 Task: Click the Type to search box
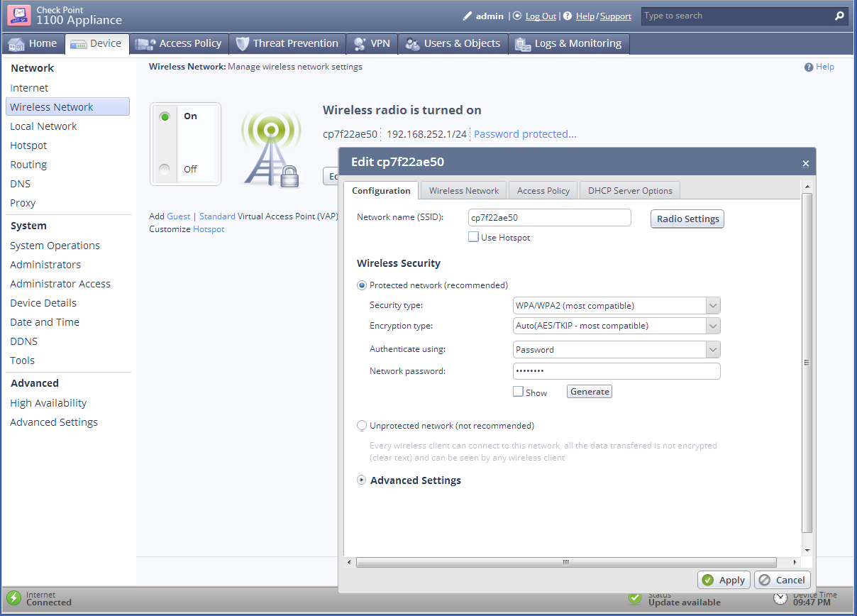point(736,16)
